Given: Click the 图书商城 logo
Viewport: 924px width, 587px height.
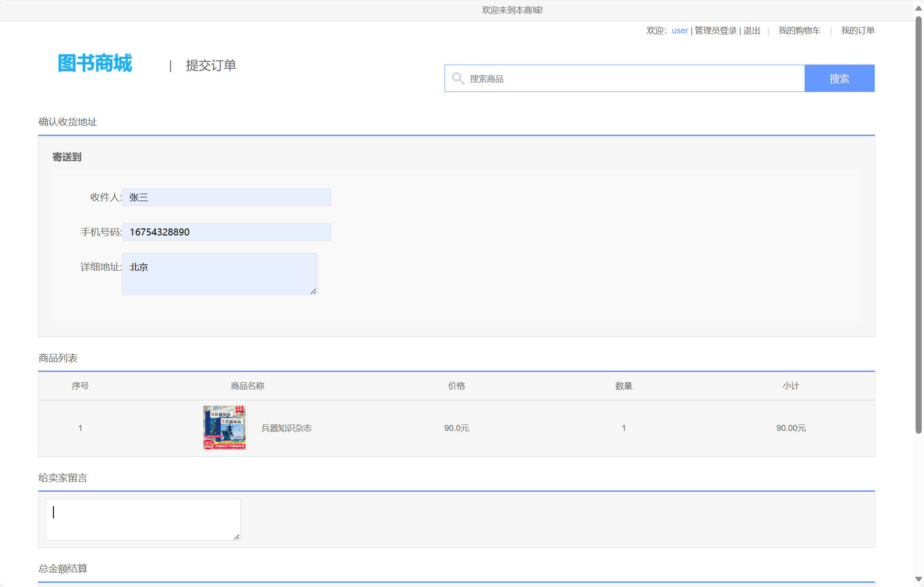Looking at the screenshot, I should 95,64.
